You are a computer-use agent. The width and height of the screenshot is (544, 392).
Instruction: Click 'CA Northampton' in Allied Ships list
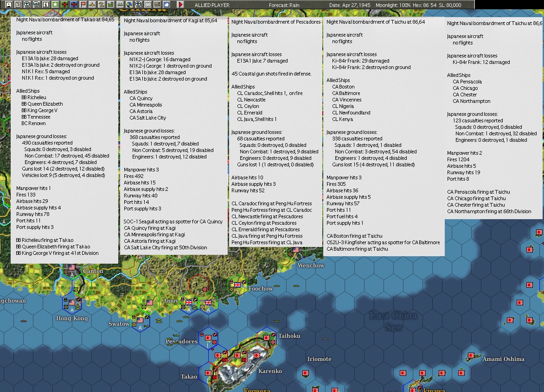click(472, 101)
